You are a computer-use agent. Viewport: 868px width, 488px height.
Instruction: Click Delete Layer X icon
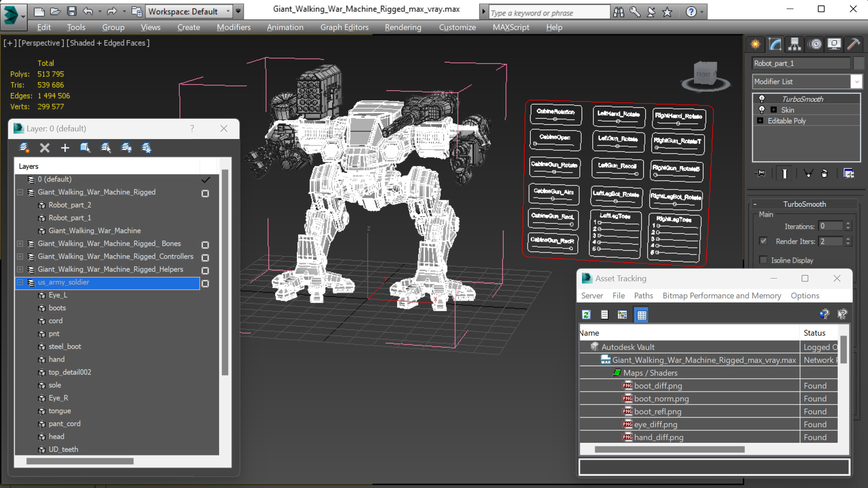(44, 148)
